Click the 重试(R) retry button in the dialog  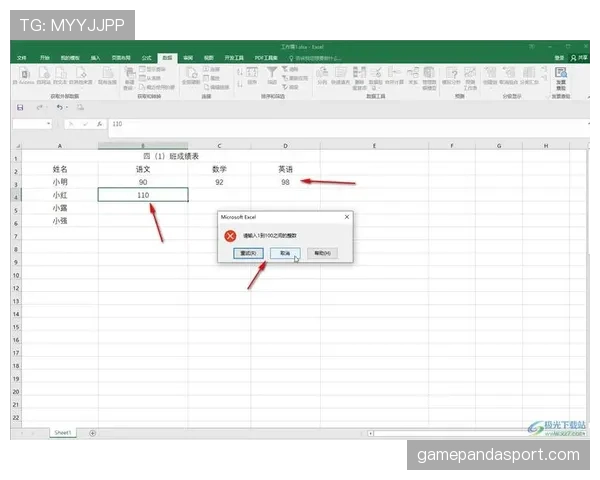tap(248, 253)
